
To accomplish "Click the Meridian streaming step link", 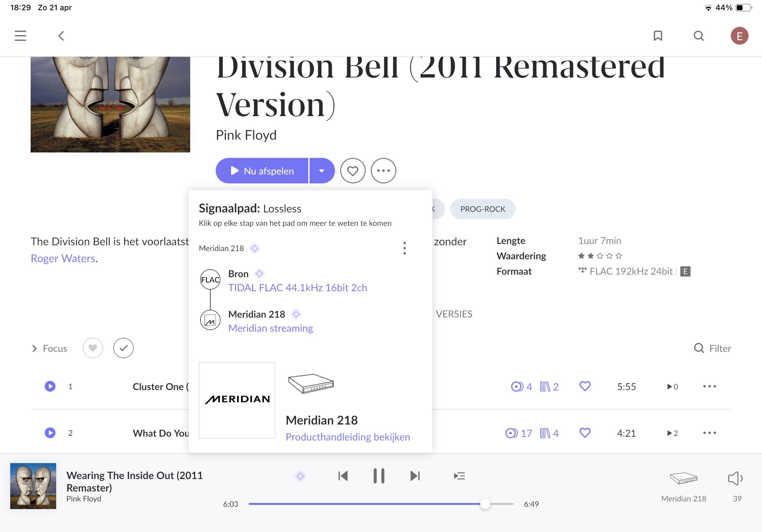I will (x=271, y=328).
